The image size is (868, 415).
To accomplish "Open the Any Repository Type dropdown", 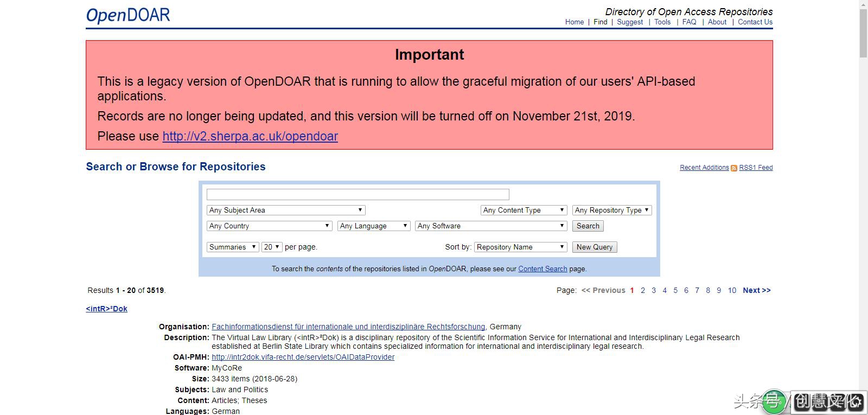I will click(611, 210).
